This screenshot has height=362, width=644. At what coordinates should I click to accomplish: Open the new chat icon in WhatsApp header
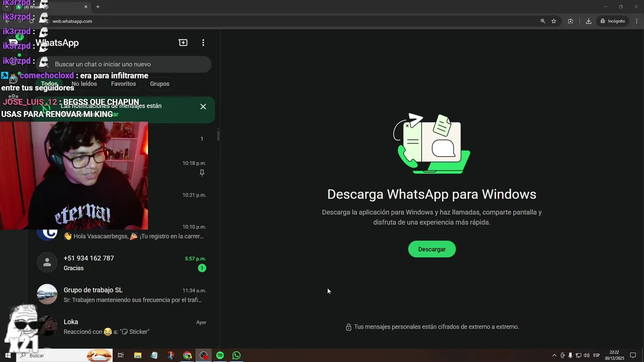pyautogui.click(x=183, y=43)
